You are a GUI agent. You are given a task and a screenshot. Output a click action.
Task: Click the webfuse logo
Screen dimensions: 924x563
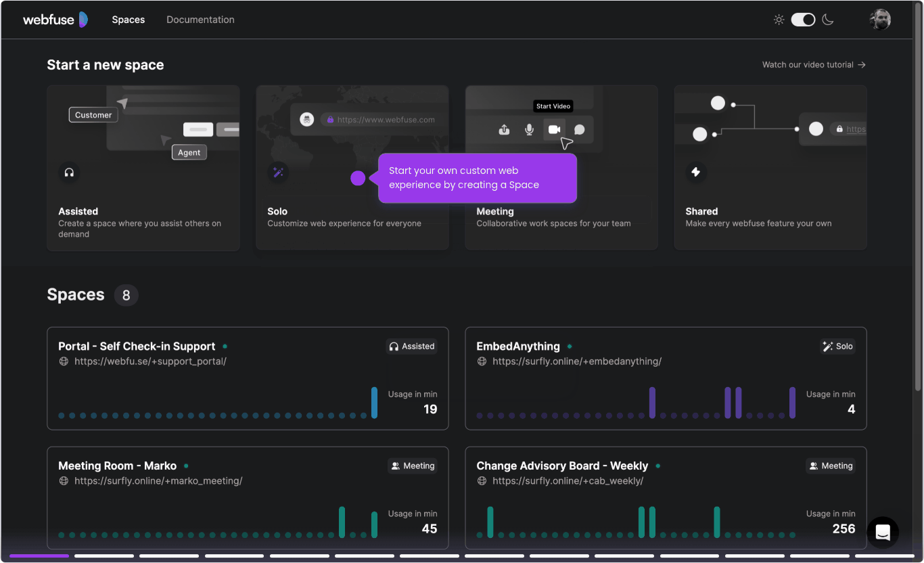click(x=55, y=20)
